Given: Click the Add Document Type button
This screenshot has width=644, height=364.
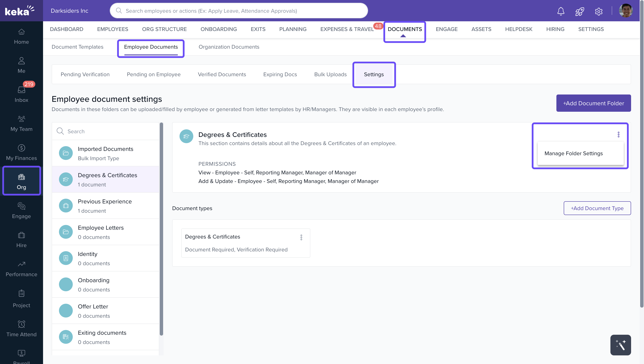Looking at the screenshot, I should [597, 208].
